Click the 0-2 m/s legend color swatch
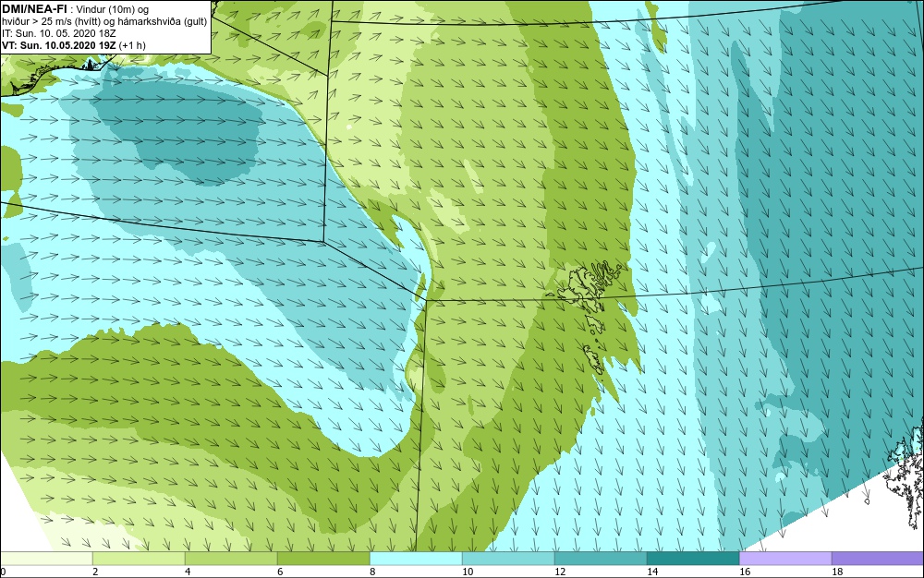Screen dimensions: 924x578 click(x=46, y=558)
